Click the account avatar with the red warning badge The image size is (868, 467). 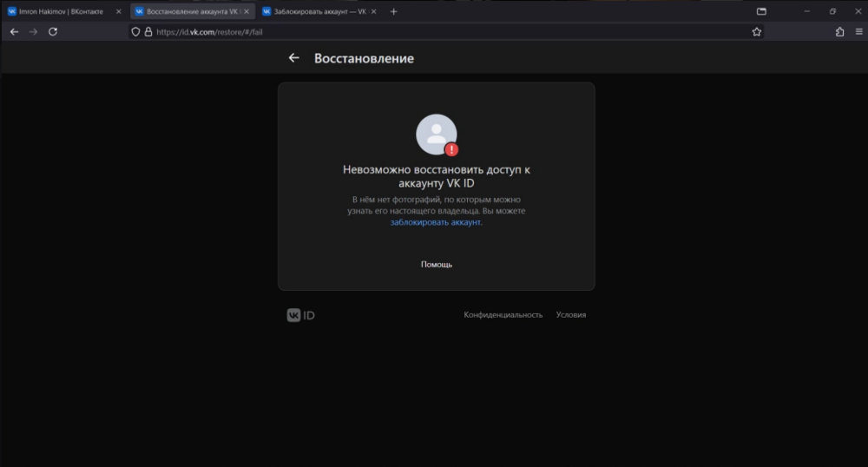click(x=437, y=135)
